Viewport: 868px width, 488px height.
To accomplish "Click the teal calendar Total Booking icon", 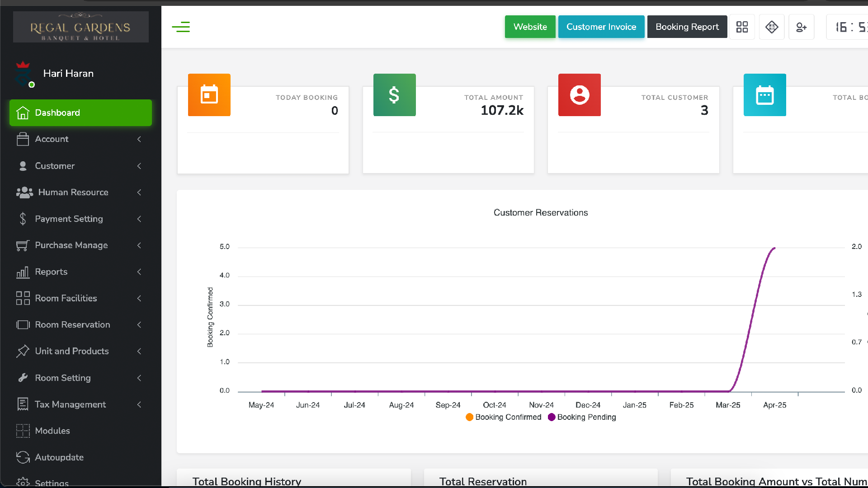I will point(764,95).
